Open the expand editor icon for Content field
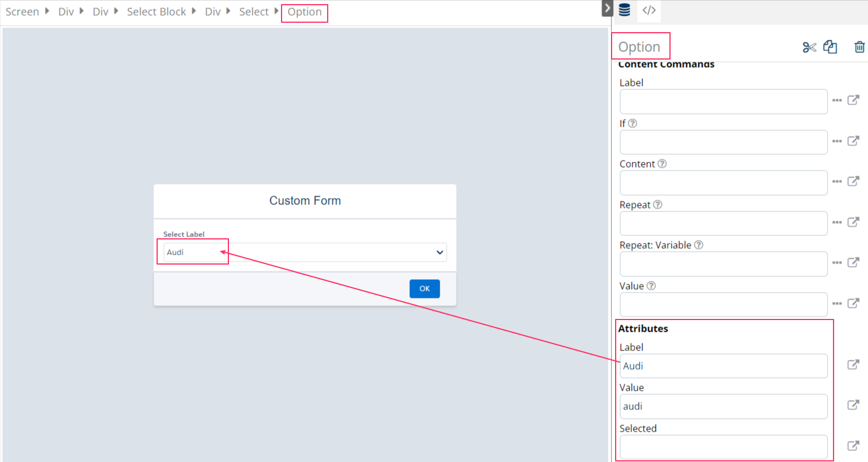This screenshot has width=868, height=462. [x=853, y=182]
